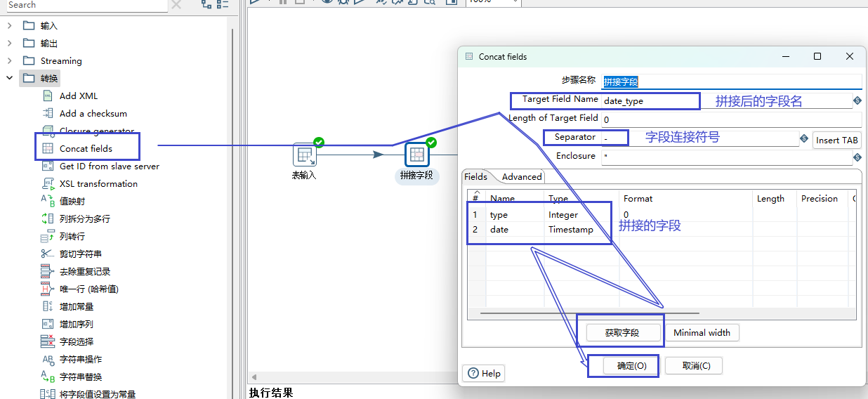Switch to the Advanced tab

point(522,177)
